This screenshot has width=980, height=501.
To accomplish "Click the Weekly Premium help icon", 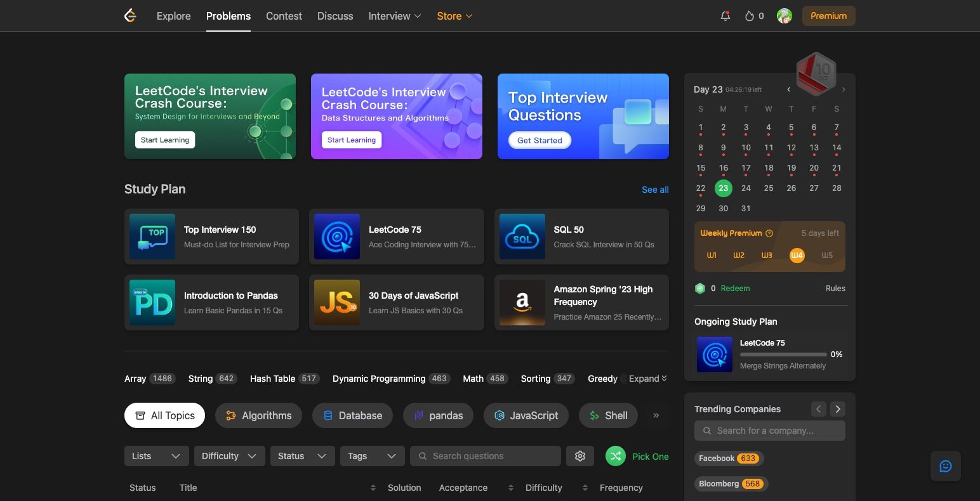I will [x=769, y=233].
